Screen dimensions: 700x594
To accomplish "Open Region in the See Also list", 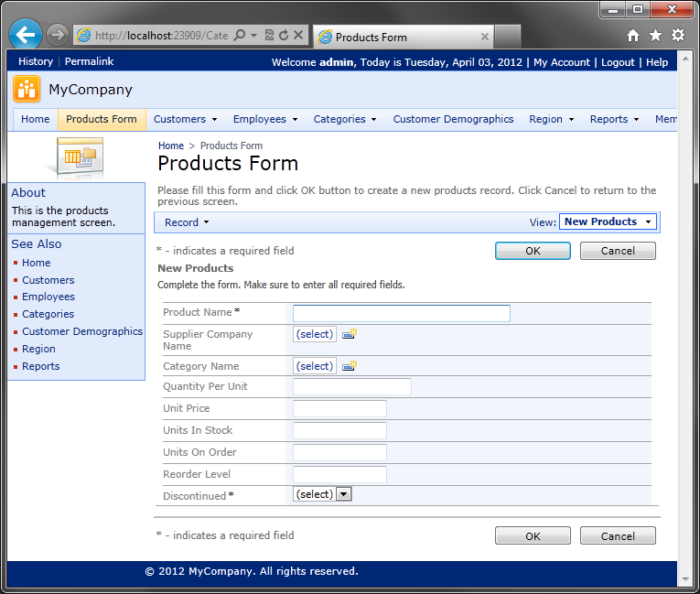I will click(x=38, y=349).
